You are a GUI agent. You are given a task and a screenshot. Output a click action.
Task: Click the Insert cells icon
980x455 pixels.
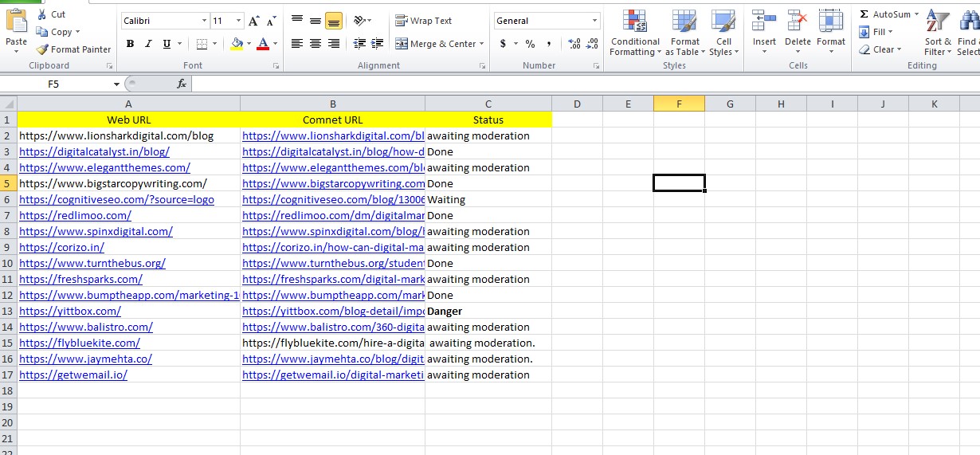click(x=764, y=20)
